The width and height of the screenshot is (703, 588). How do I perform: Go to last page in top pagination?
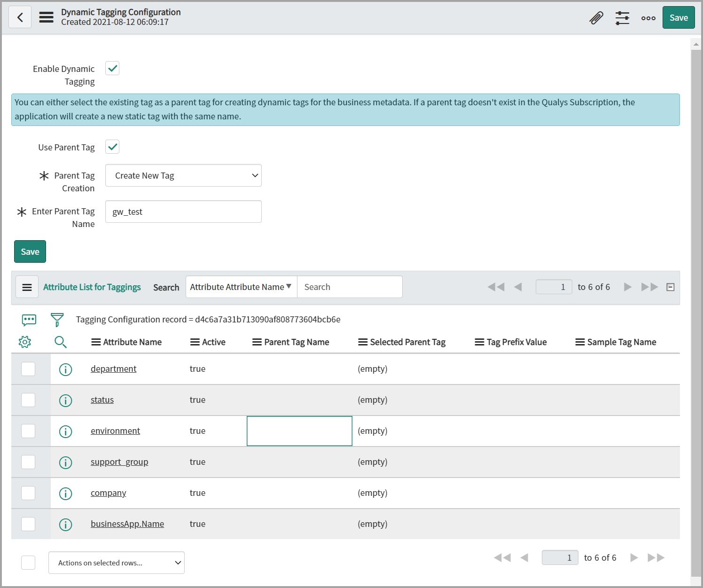click(x=649, y=287)
